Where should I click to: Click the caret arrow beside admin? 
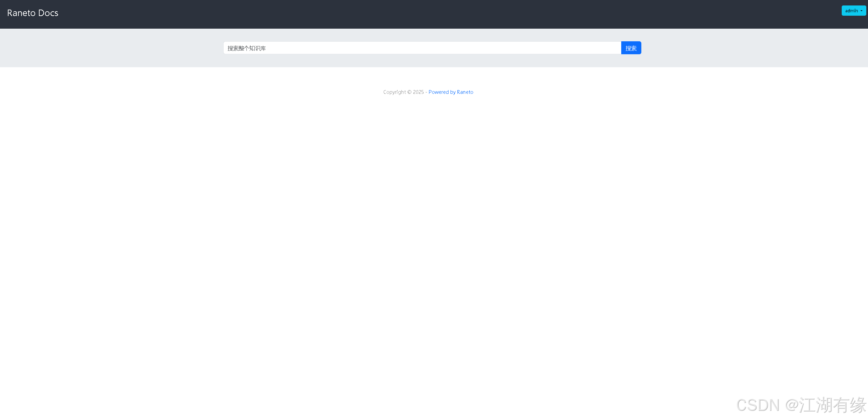[862, 11]
